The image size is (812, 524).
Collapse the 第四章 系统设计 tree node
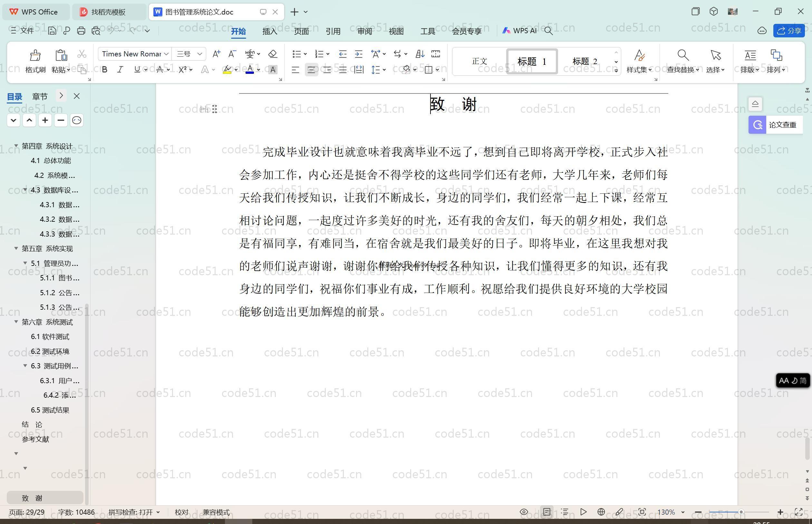pyautogui.click(x=16, y=146)
